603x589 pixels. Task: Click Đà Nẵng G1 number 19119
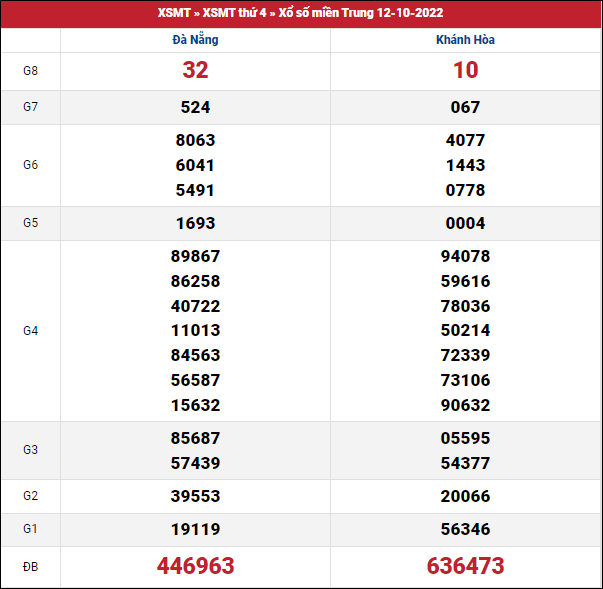click(x=195, y=529)
